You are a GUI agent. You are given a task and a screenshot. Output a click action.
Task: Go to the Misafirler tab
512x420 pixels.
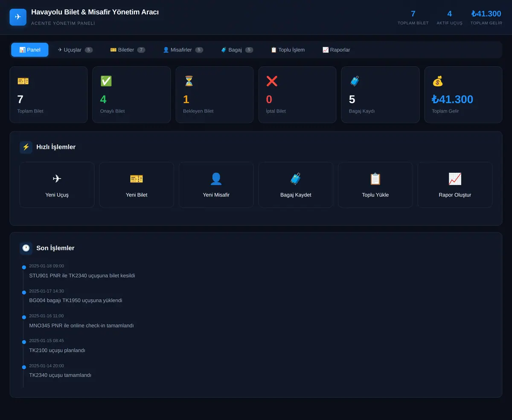click(183, 50)
